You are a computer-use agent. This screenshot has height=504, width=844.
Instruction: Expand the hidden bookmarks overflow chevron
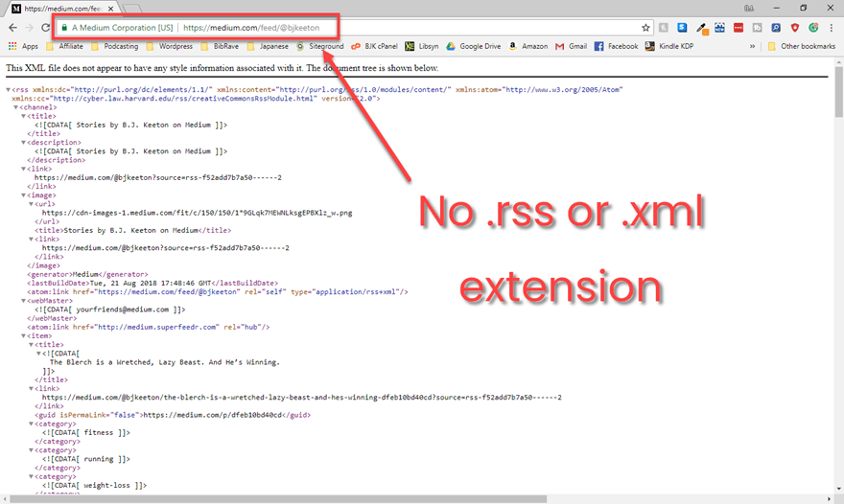[x=752, y=46]
